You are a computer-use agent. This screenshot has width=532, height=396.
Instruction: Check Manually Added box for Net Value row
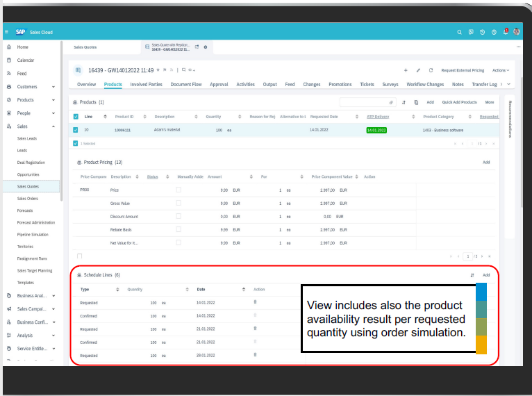click(178, 242)
